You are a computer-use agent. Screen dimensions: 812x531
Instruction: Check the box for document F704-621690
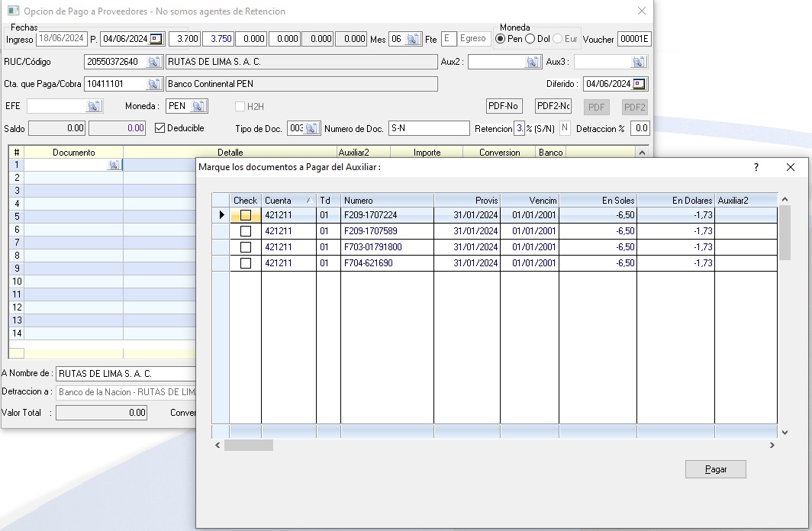246,263
